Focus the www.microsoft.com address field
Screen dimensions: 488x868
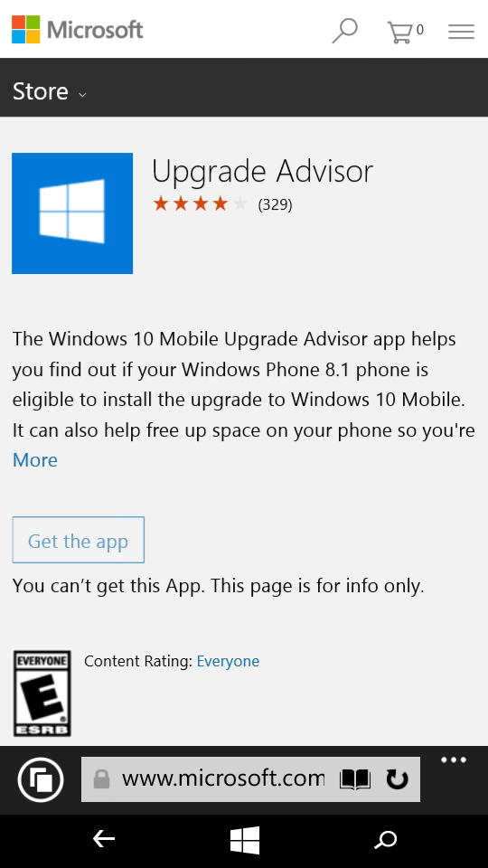[x=223, y=779]
